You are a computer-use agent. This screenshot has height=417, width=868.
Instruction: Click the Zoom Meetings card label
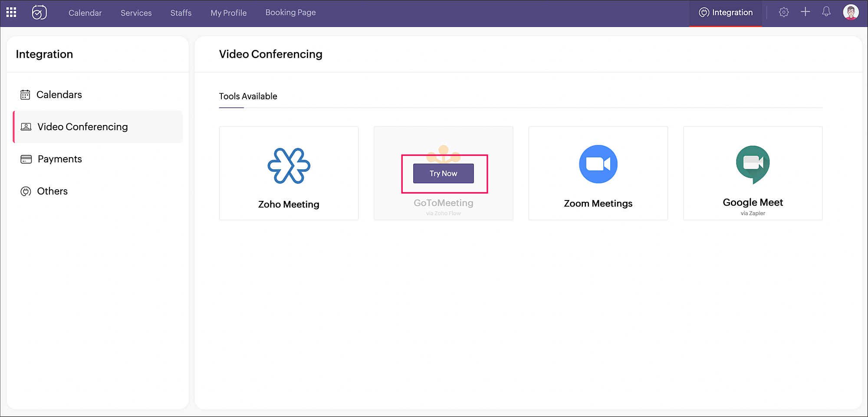(x=598, y=204)
